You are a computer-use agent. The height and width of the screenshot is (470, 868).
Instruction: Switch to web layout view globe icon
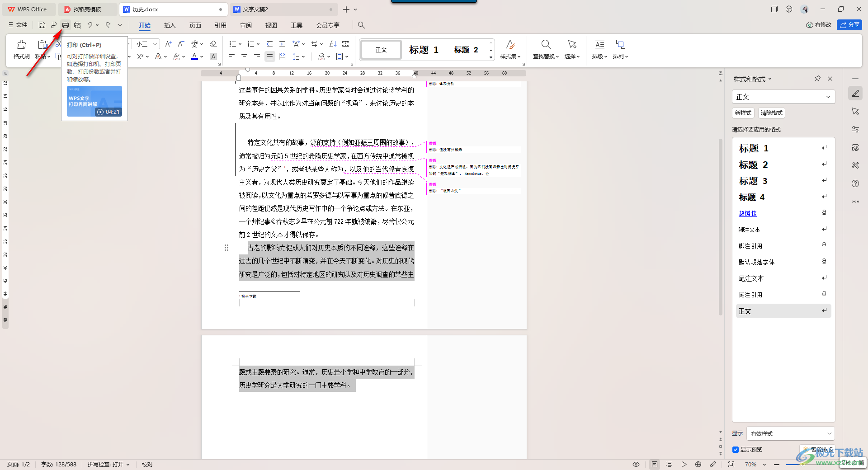coord(698,464)
